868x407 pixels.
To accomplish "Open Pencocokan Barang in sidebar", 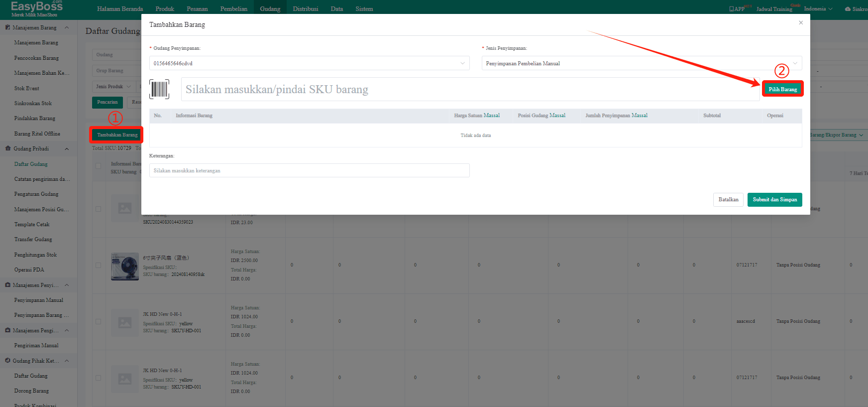I will tap(36, 58).
